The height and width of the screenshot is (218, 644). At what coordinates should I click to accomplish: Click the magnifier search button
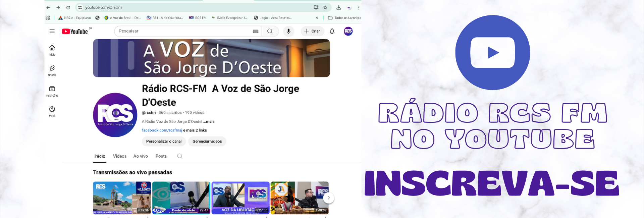tap(270, 31)
